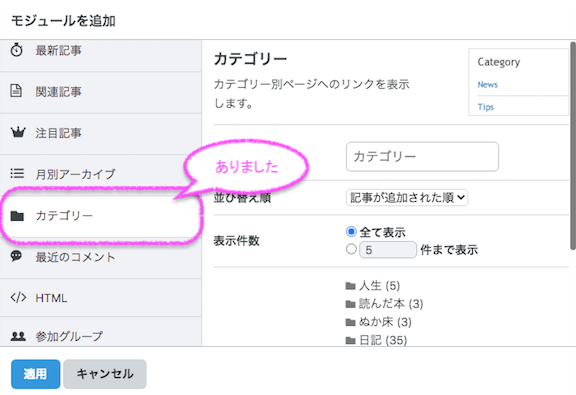Viewport: 576px width, 395px height.
Task: Click the Tips link in Category preview
Action: click(x=486, y=107)
